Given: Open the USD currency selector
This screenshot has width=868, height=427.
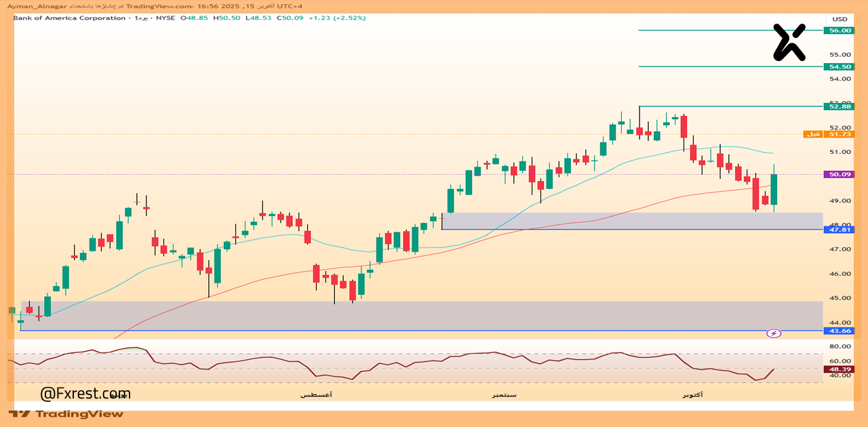Looking at the screenshot, I should point(840,19).
